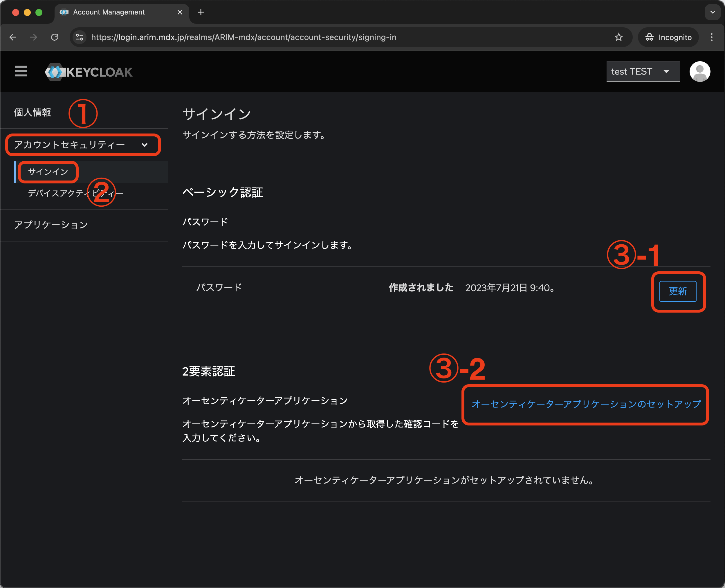Image resolution: width=725 pixels, height=588 pixels.
Task: Open the test TEST user dropdown
Action: [x=643, y=71]
